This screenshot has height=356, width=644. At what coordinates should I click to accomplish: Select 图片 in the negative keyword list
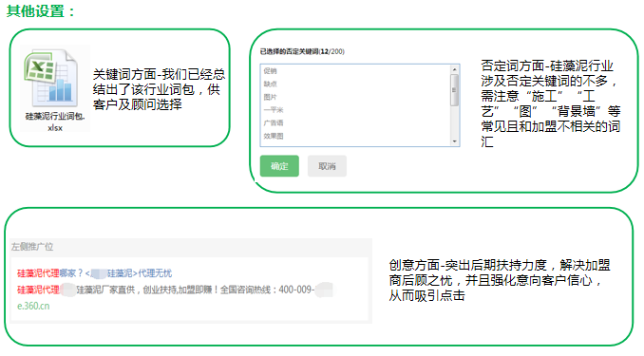coord(271,98)
